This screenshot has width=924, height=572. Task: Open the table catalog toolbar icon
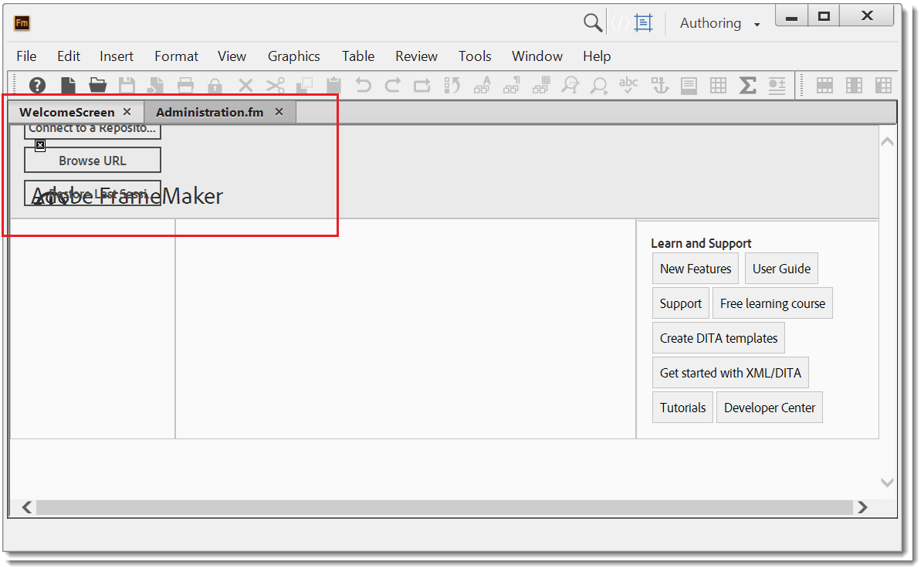(718, 85)
